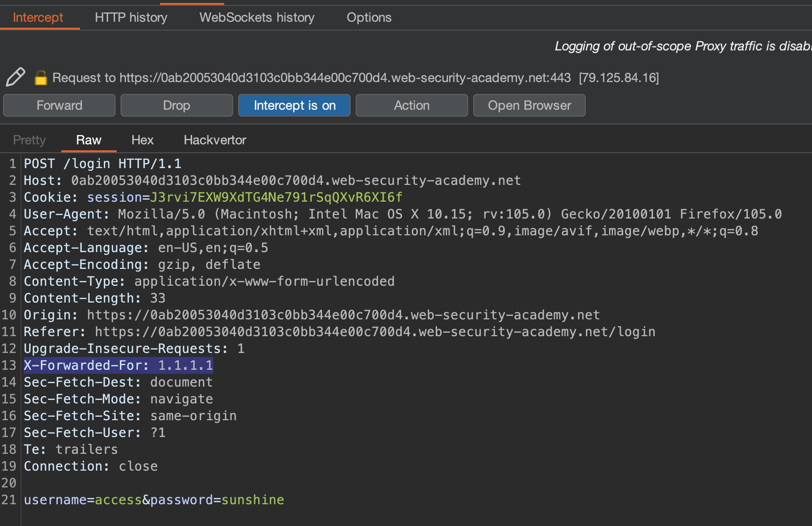
Task: Click the POST /login request line
Action: pos(103,164)
